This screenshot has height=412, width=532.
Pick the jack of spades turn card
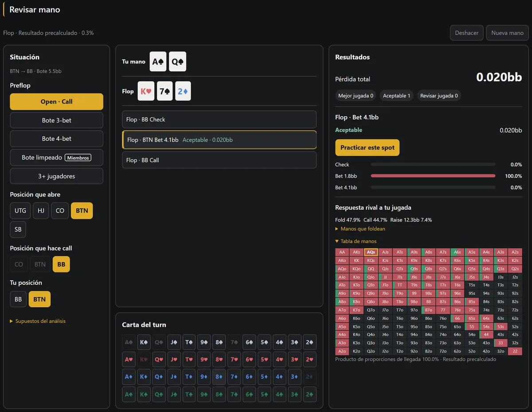pos(174,342)
